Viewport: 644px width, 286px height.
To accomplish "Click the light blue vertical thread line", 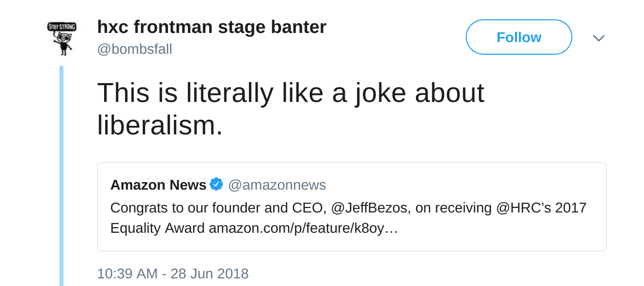I will [61, 177].
